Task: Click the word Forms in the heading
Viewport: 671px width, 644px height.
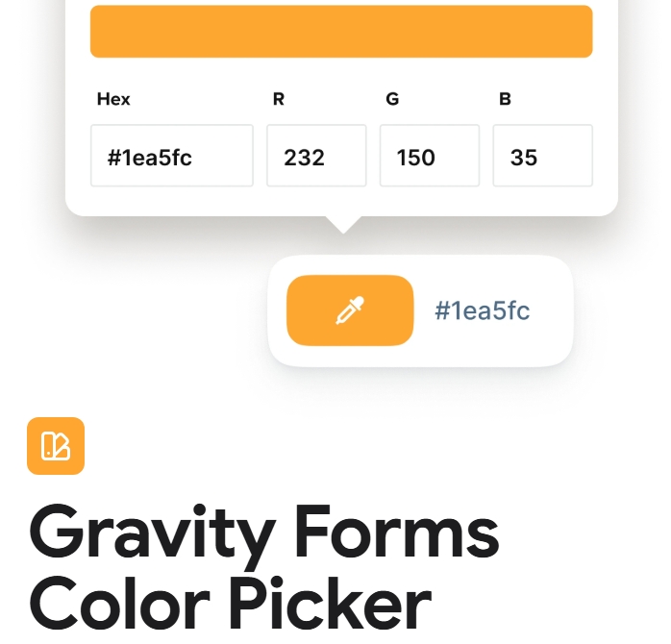Action: (x=397, y=531)
